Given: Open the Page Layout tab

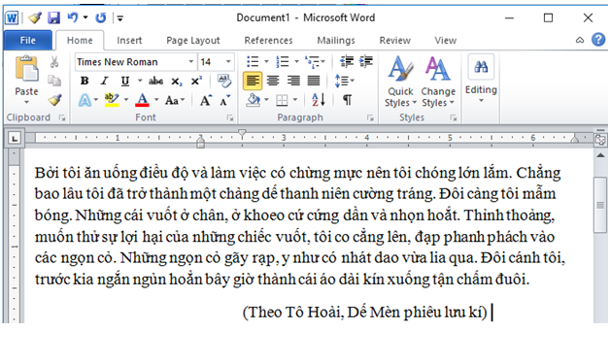Looking at the screenshot, I should pyautogui.click(x=193, y=41).
